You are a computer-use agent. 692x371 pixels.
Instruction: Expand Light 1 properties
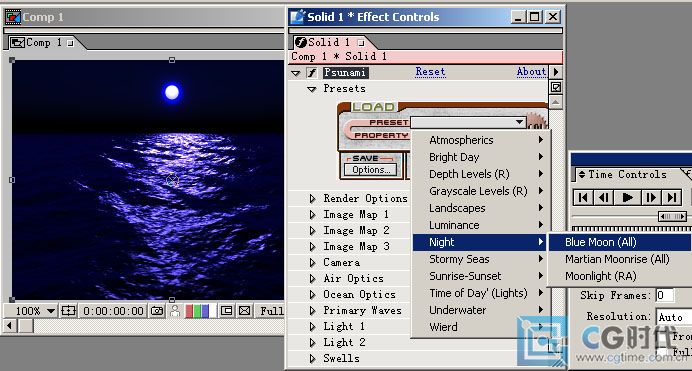(312, 326)
